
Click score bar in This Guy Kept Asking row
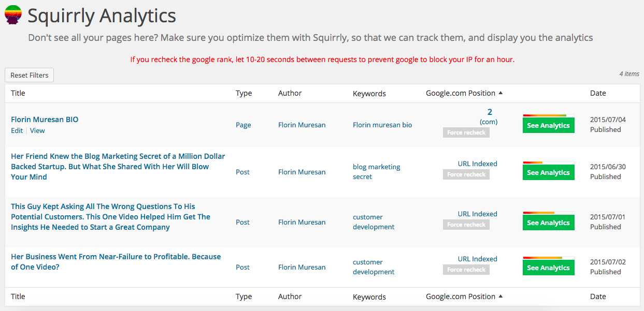[549, 213]
